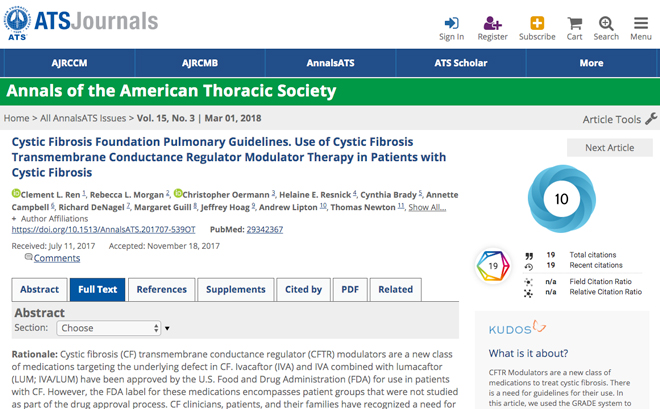Open the Altmetric score 10 badge

[x=562, y=199]
